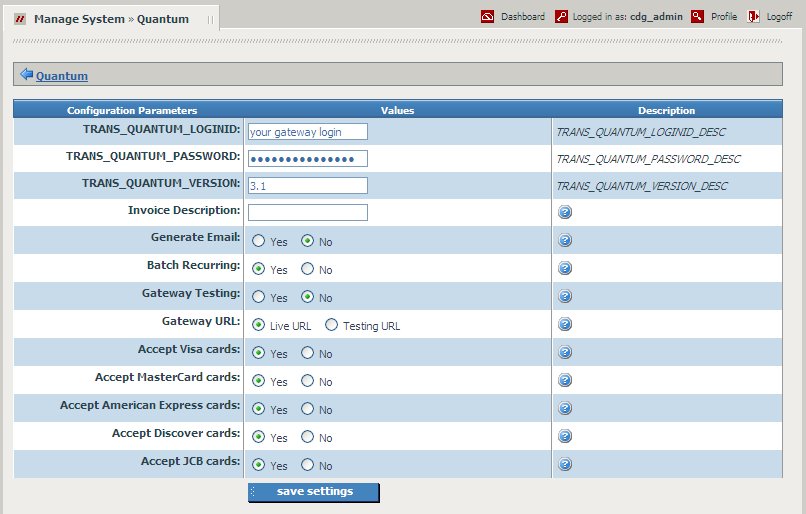
Task: Select Live URL for Gateway URL
Action: (259, 325)
